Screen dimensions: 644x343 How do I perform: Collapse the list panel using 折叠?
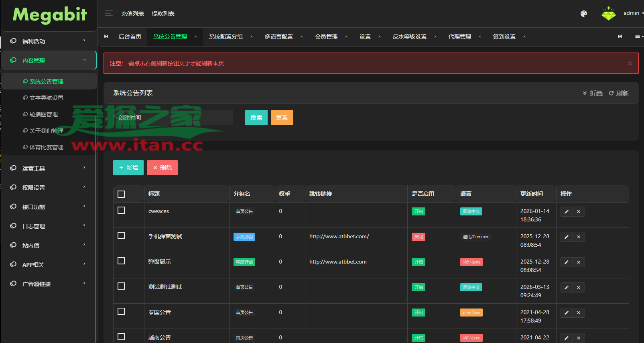click(x=593, y=93)
